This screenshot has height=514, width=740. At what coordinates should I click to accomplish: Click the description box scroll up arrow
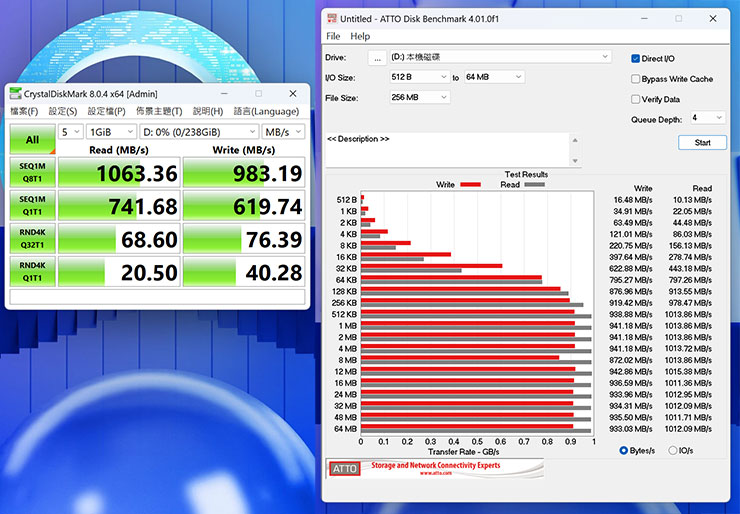click(575, 140)
